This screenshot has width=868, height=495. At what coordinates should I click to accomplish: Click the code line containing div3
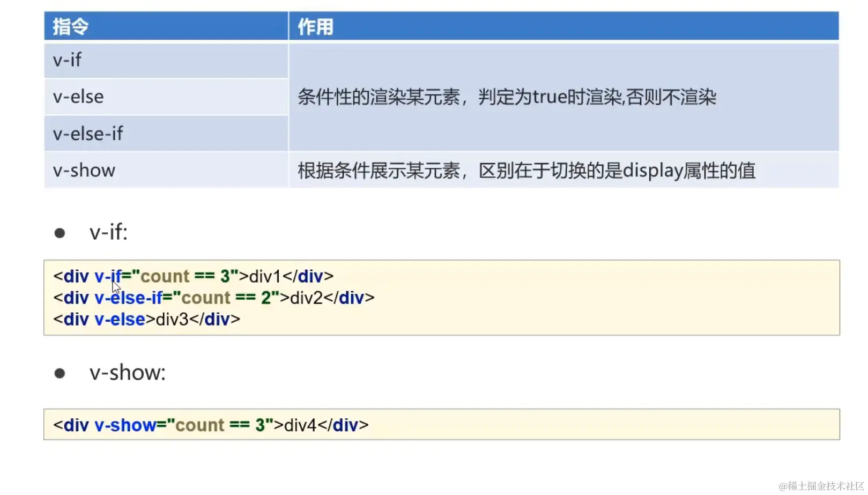(x=147, y=319)
